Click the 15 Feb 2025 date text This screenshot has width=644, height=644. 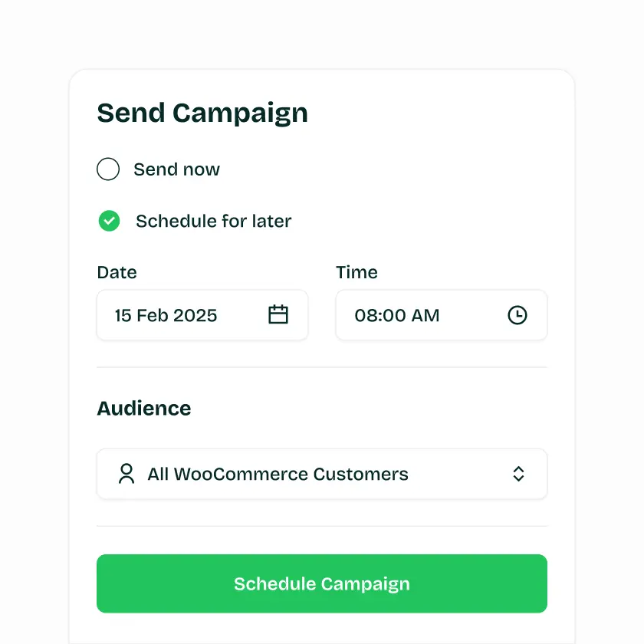pyautogui.click(x=166, y=315)
